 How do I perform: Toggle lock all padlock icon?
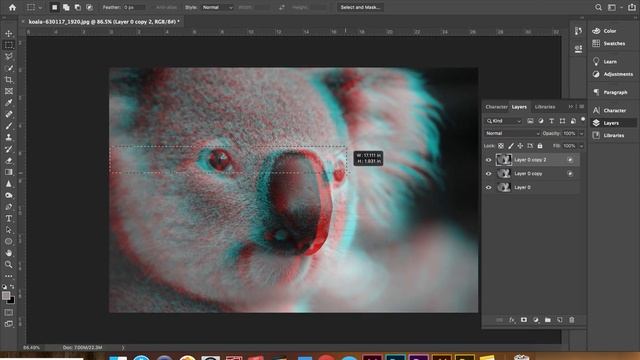click(x=540, y=146)
